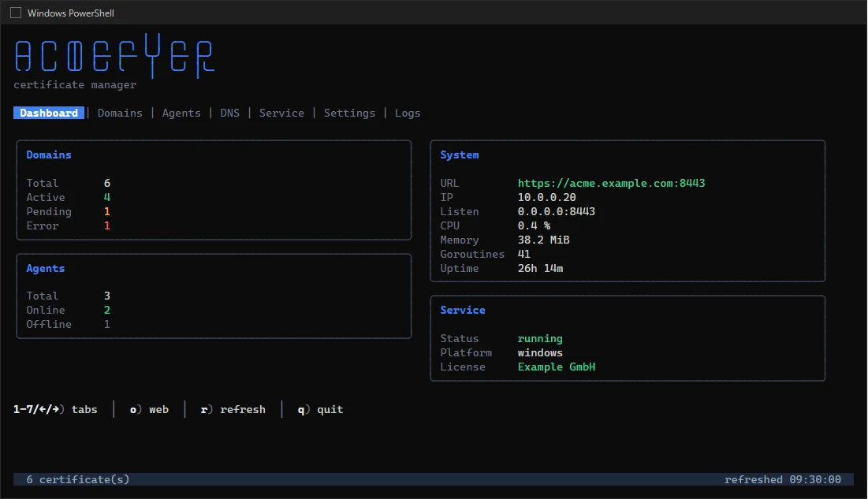Click the Agents panel heading
The image size is (868, 499).
[46, 269]
